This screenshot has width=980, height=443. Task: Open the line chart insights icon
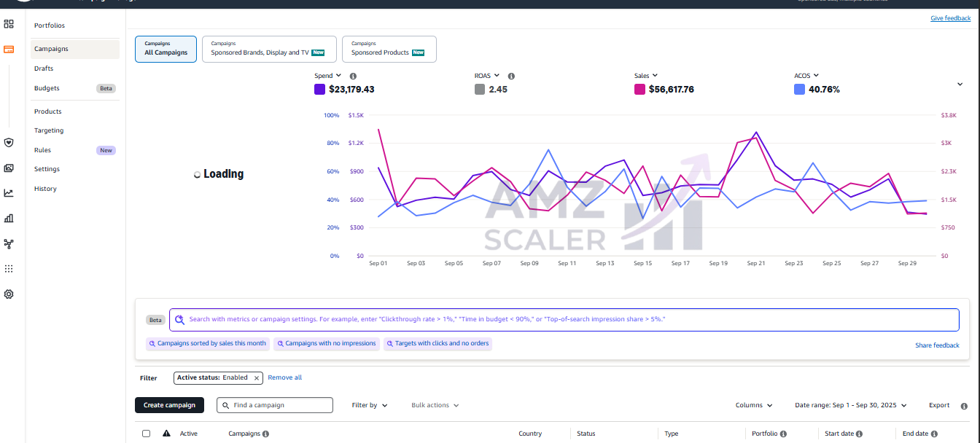[9, 193]
